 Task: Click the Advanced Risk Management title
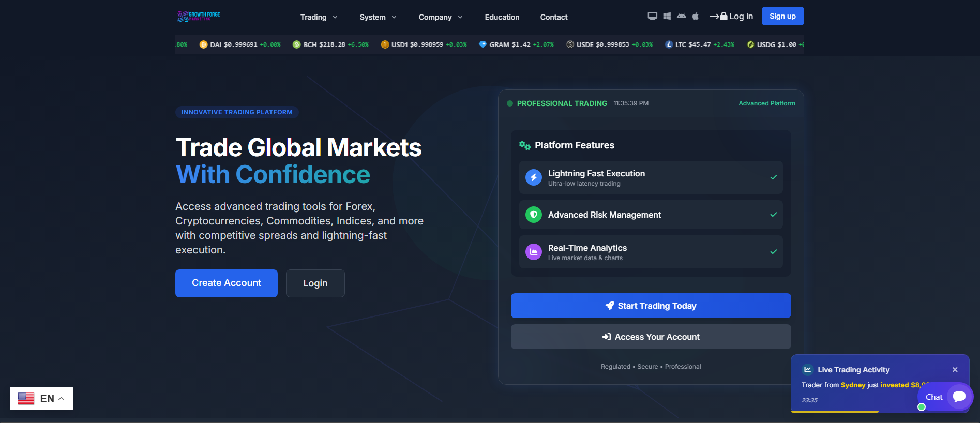point(605,215)
